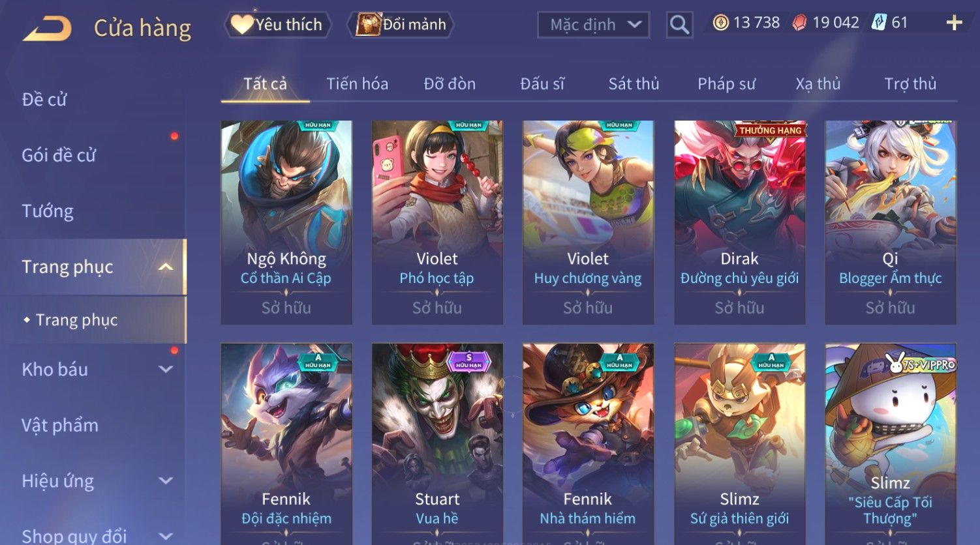Click the red ruby currency icon
Screen dimensions: 980x545
coord(799,23)
